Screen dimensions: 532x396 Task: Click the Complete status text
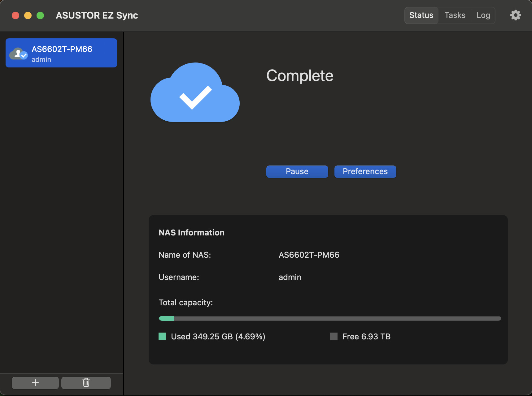point(300,76)
